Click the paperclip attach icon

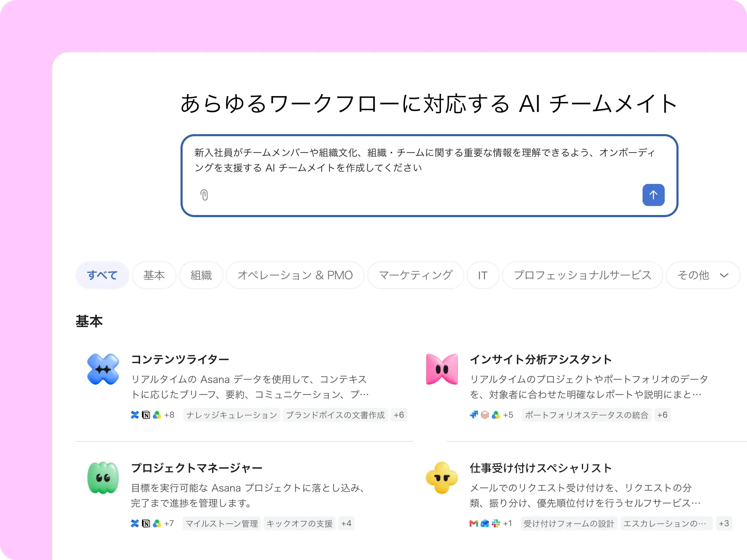click(204, 195)
